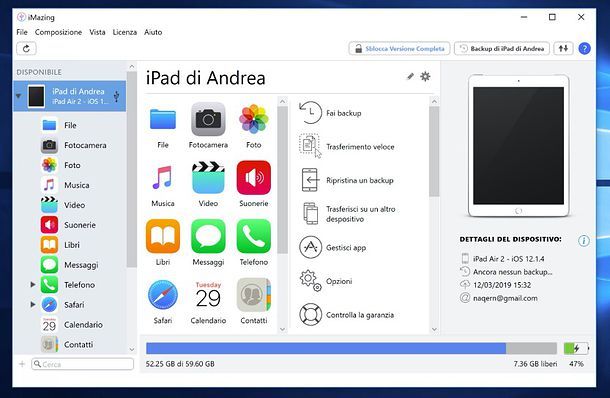Click the 'Ancora nessun backup...' detail
This screenshot has height=398, width=610.
tap(513, 272)
